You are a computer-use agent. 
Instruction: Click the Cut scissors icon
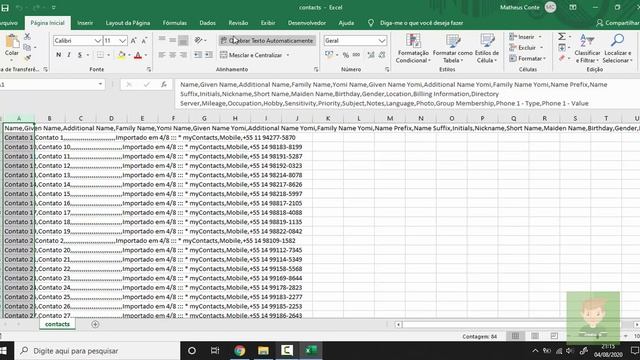27,37
